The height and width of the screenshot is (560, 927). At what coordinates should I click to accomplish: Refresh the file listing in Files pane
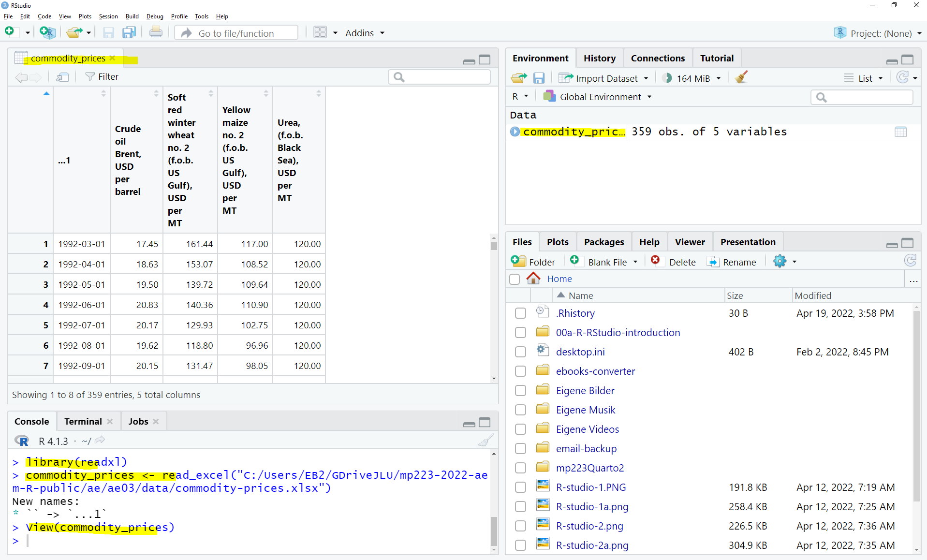pyautogui.click(x=910, y=261)
